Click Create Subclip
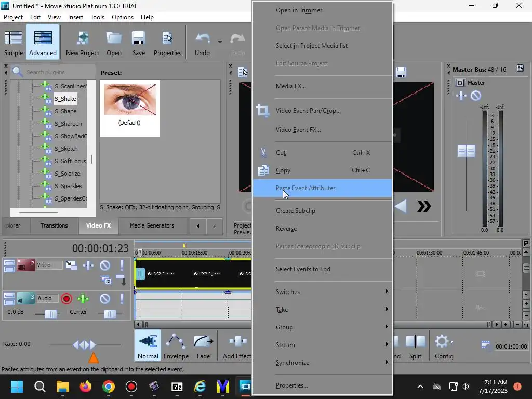 [x=322, y=211]
